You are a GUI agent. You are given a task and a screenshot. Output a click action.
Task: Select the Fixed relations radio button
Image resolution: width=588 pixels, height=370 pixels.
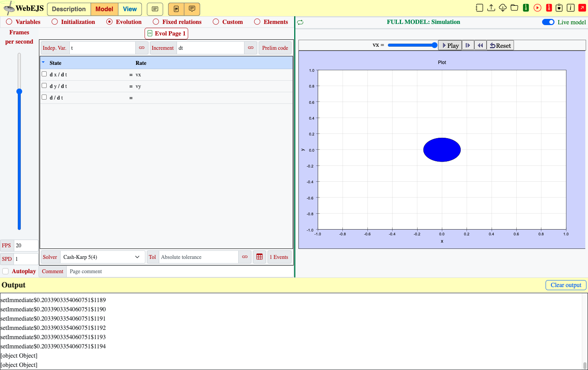tap(156, 22)
